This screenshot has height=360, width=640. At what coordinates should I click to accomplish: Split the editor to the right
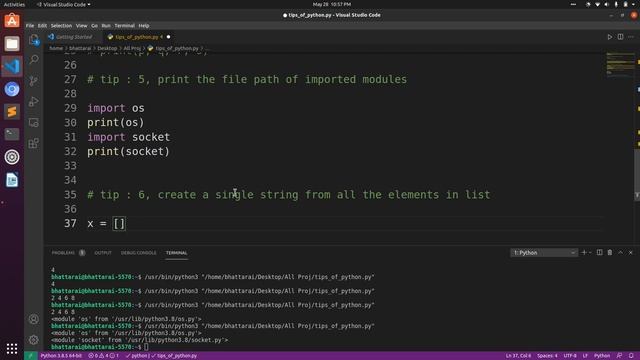pyautogui.click(x=620, y=37)
